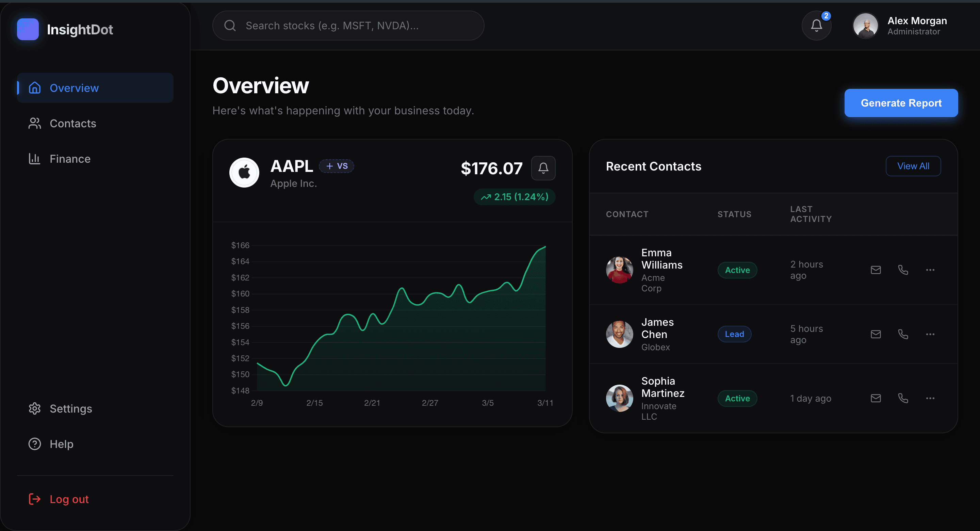Open Settings via the gear icon

tap(34, 408)
